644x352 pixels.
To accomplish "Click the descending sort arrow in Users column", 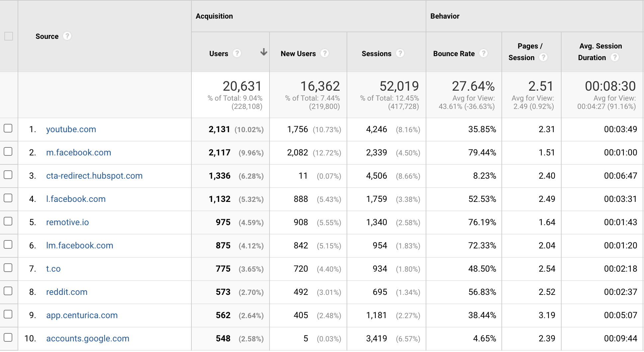I will (264, 52).
